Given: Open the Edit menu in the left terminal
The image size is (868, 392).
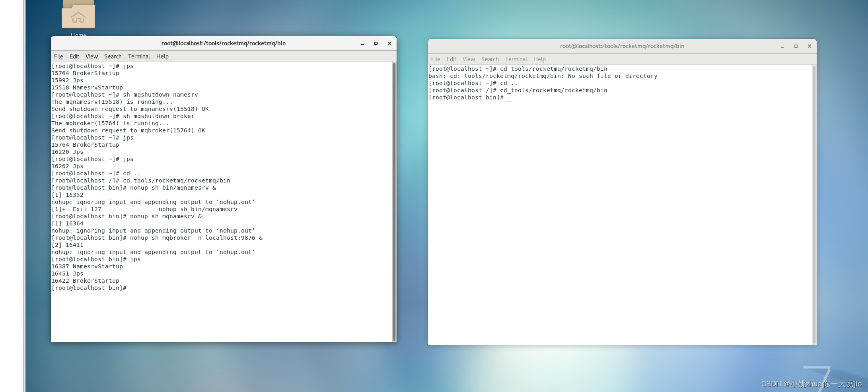Looking at the screenshot, I should pyautogui.click(x=74, y=56).
